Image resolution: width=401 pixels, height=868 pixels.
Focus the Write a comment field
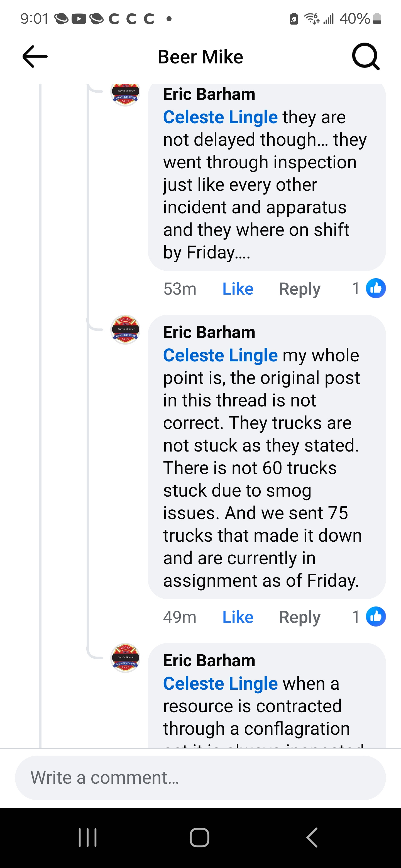click(x=200, y=778)
